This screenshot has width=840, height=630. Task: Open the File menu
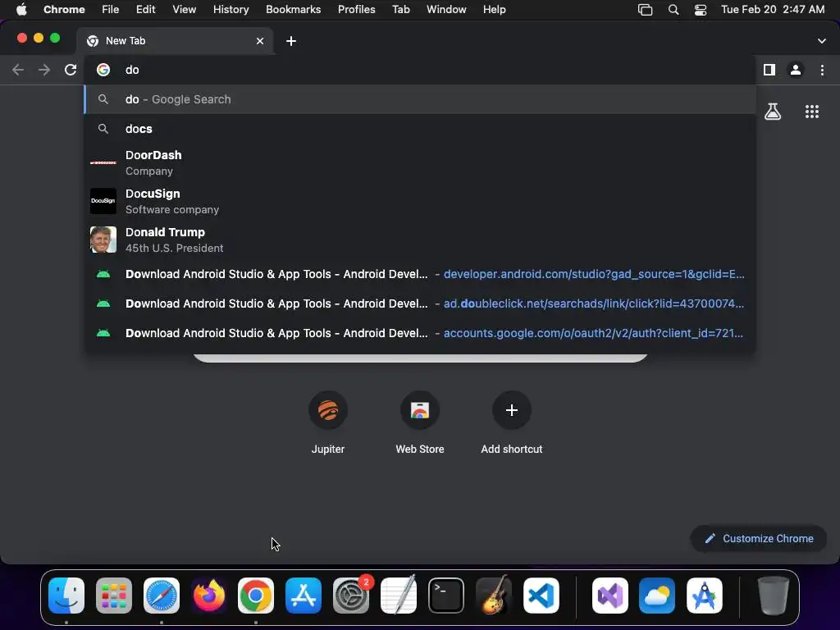pos(111,10)
